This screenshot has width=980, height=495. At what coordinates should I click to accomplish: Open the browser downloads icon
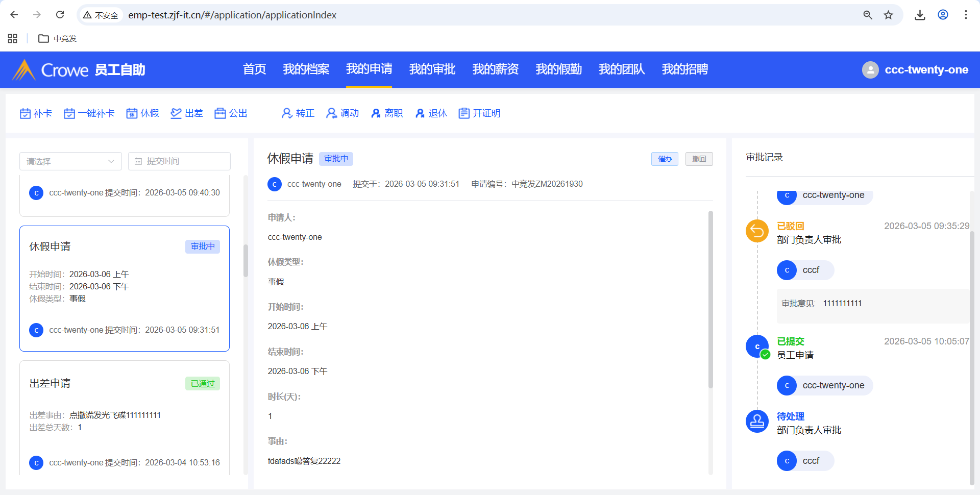920,15
